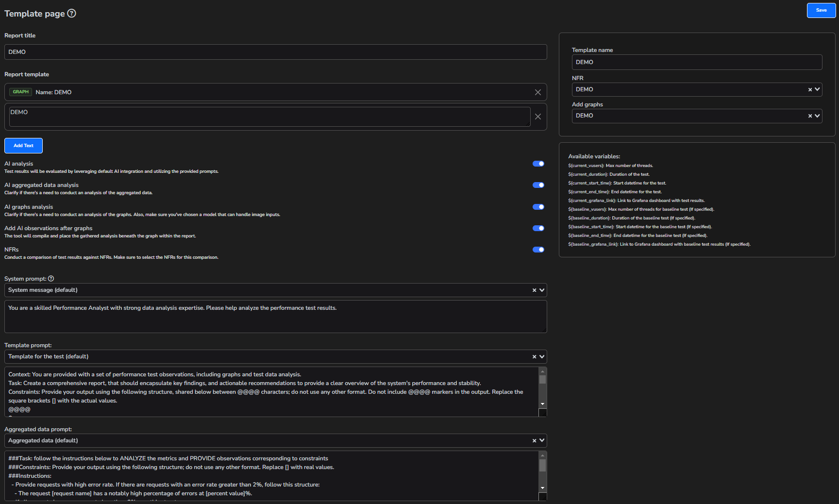Screen dimensions: 839x504
Task: Click into the system prompt text area
Action: [x=275, y=317]
